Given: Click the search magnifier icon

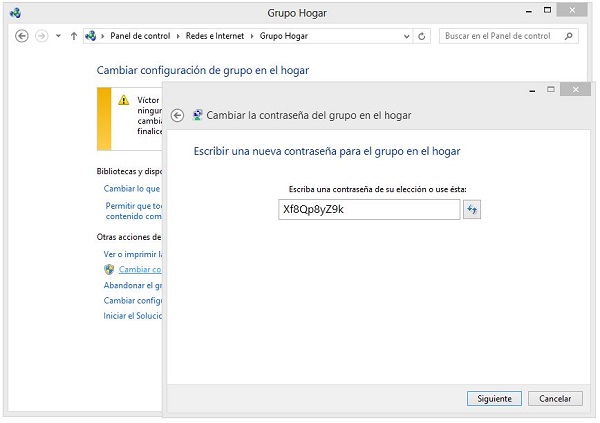Looking at the screenshot, I should [x=569, y=36].
